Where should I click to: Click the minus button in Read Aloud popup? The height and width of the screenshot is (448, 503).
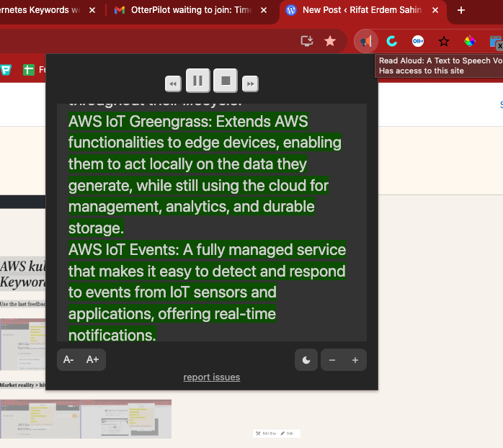tap(332, 360)
